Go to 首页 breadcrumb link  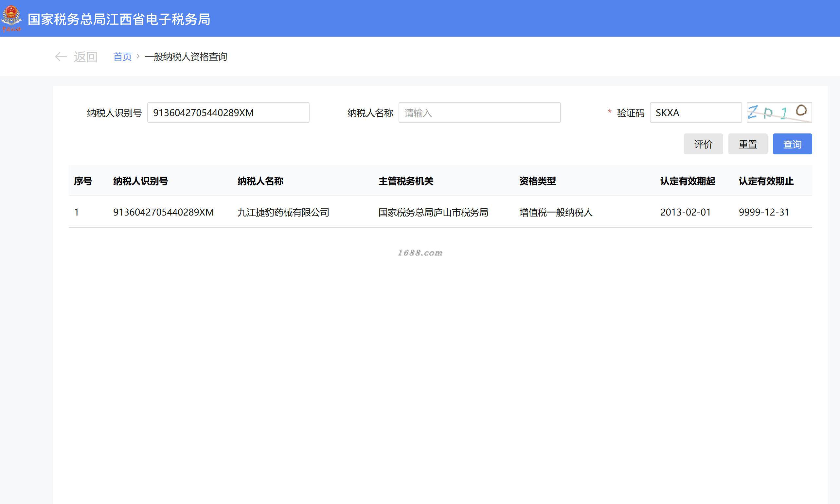pos(122,57)
